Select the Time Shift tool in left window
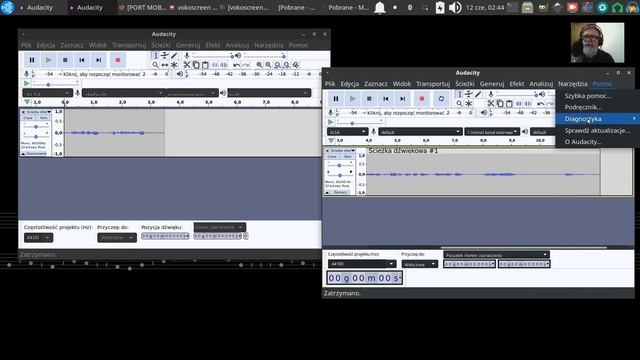The width and height of the screenshot is (640, 360). click(164, 65)
